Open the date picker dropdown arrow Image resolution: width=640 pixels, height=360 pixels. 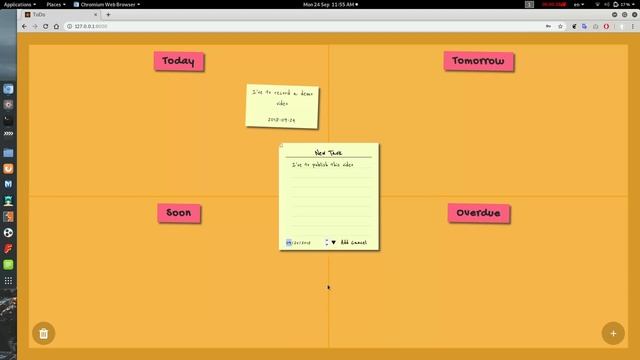(x=333, y=242)
